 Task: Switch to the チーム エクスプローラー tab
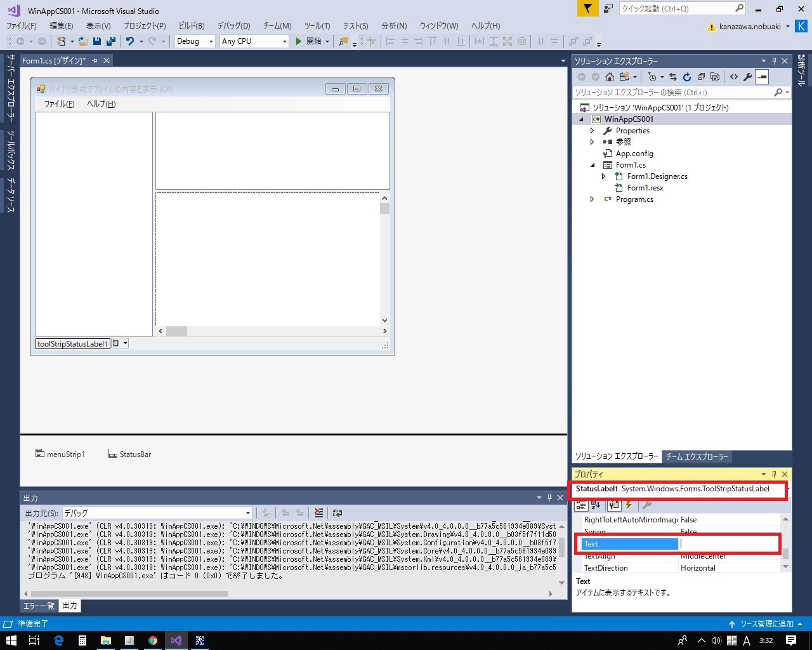697,456
